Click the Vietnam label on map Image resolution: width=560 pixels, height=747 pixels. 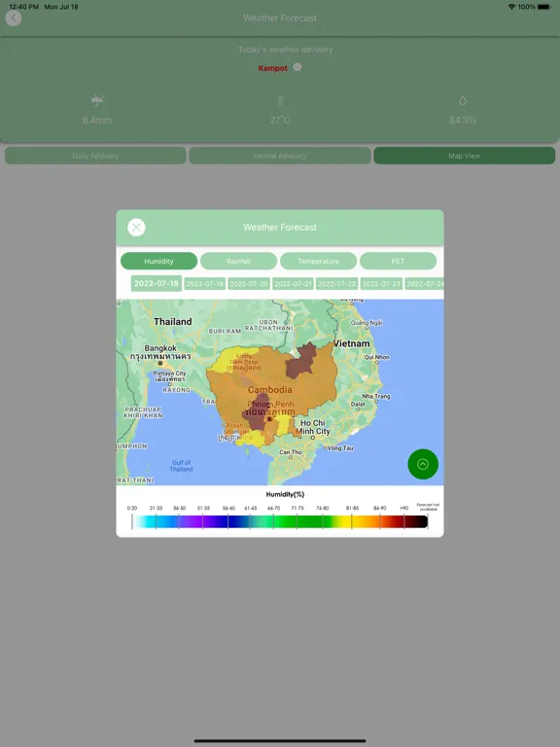click(x=351, y=343)
